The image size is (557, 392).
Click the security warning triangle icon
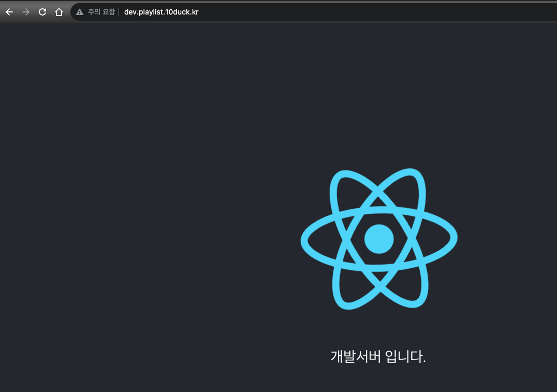(80, 12)
